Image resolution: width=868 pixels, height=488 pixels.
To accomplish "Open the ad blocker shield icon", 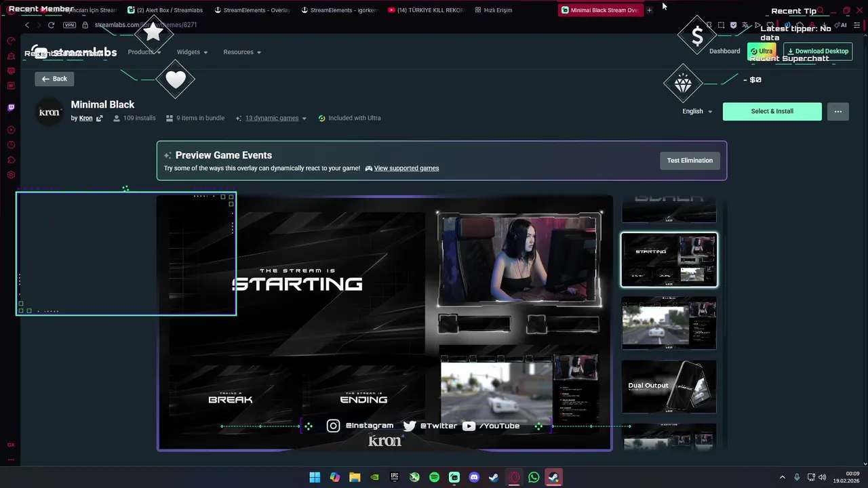I will pyautogui.click(x=734, y=25).
